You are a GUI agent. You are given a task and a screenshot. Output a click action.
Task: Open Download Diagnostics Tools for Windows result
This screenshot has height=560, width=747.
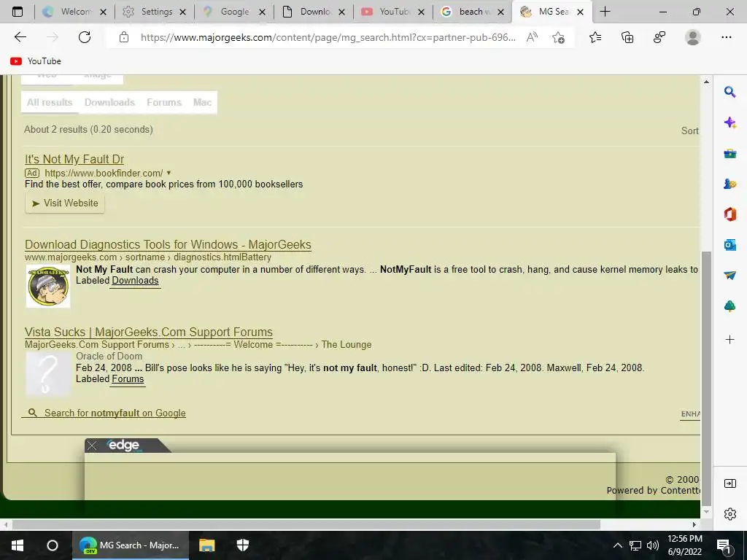coord(168,244)
